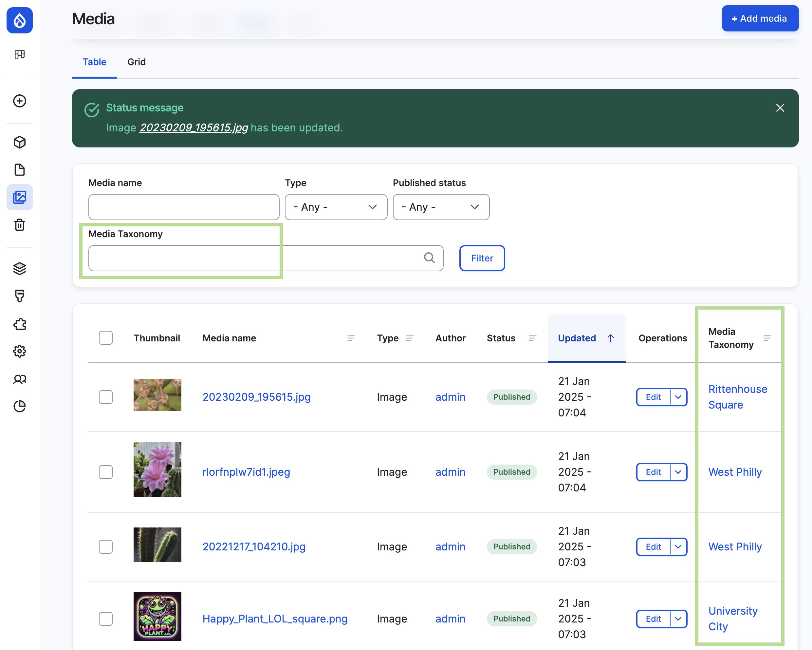Open the Published status filter dropdown
The image size is (812, 650).
pyautogui.click(x=441, y=207)
